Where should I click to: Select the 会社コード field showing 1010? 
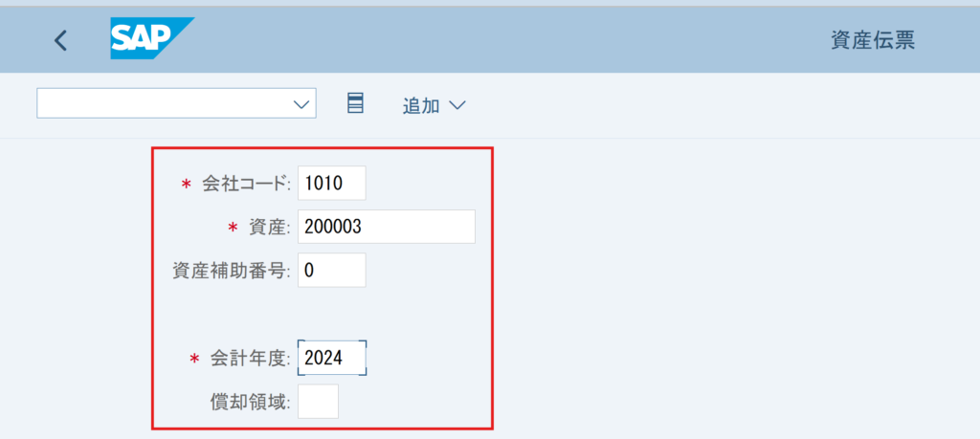[331, 184]
